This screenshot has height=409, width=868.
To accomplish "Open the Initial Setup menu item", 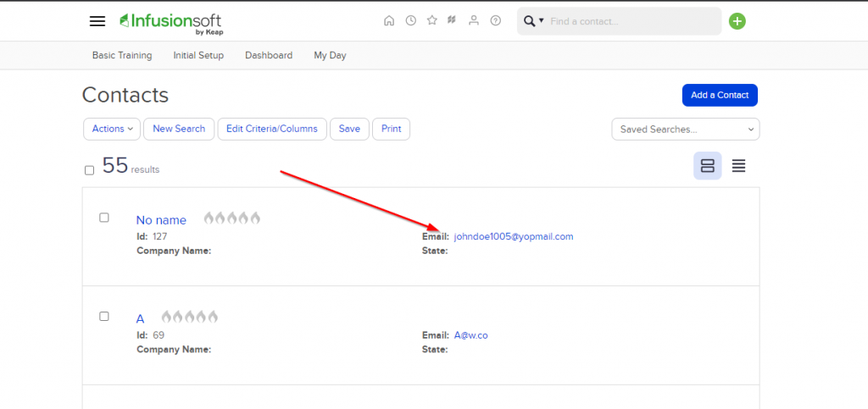I will click(198, 55).
